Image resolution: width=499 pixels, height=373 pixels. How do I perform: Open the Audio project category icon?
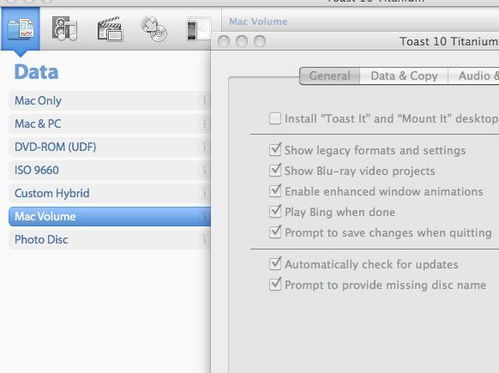tap(65, 29)
